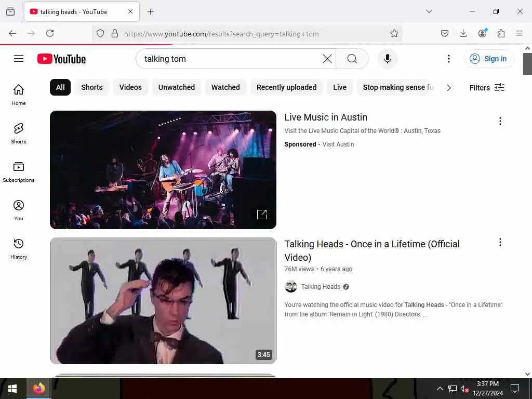Open a new tab with the plus button

(151, 12)
